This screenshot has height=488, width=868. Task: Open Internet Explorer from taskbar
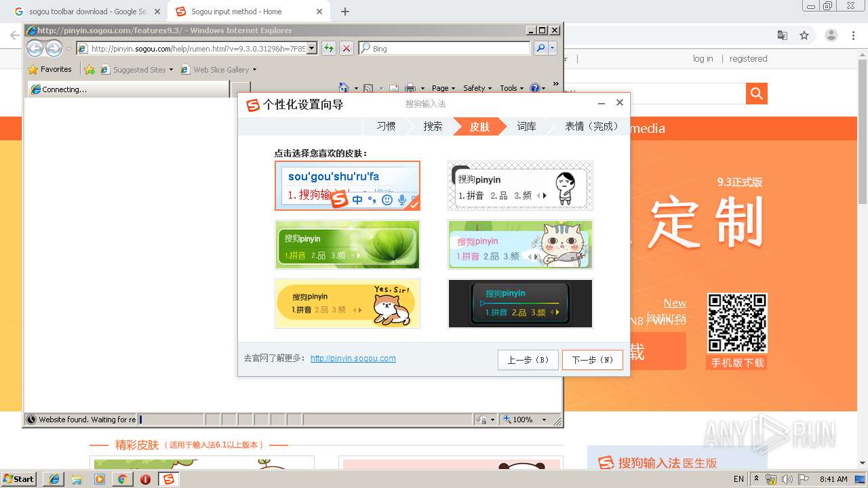(x=54, y=479)
